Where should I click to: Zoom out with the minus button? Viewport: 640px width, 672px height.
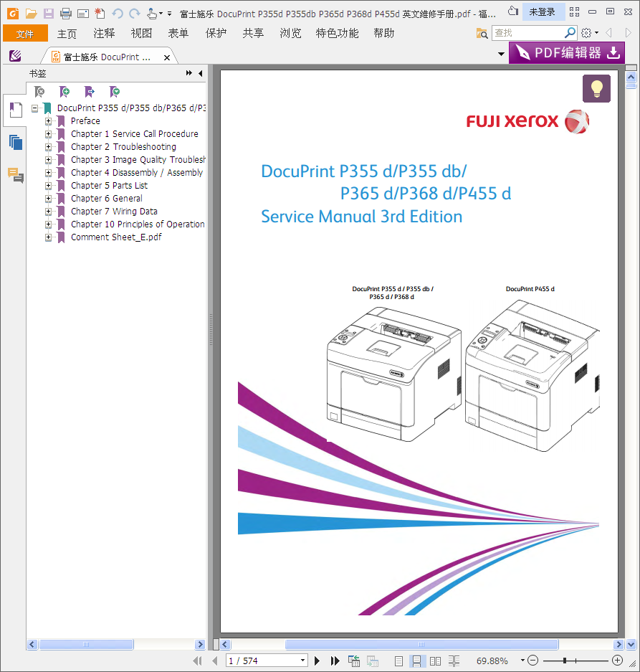point(533,661)
